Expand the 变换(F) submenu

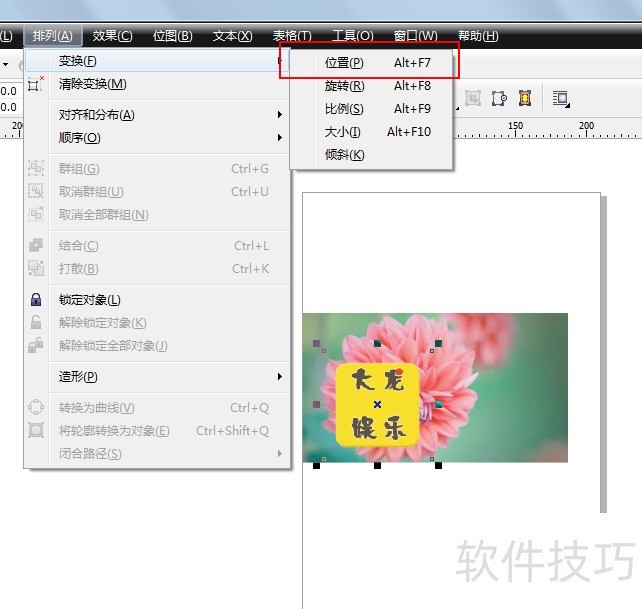pos(156,61)
